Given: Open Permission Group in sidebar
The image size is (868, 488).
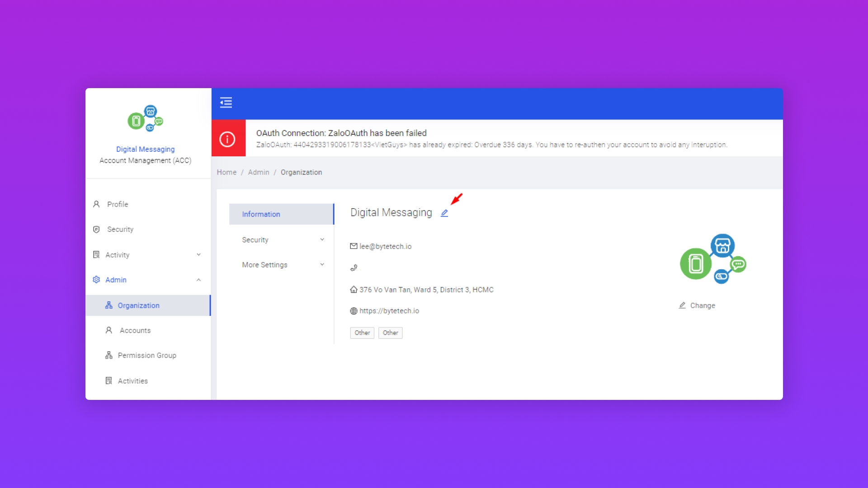Looking at the screenshot, I should tap(146, 355).
